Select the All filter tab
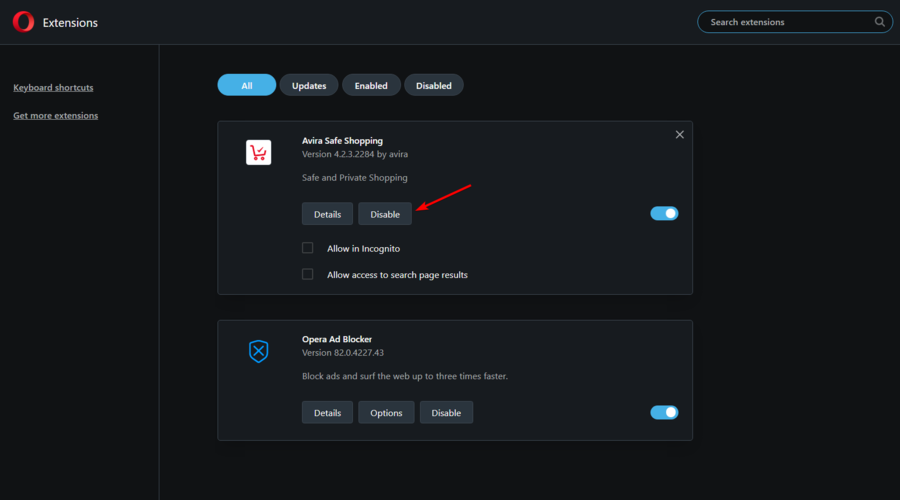The height and width of the screenshot is (500, 900). [x=247, y=85]
